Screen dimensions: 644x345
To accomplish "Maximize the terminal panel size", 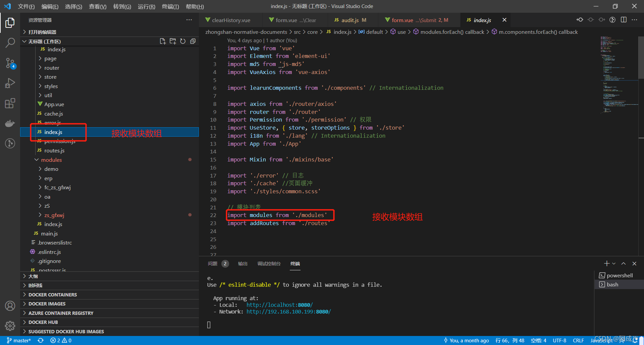I will 624,264.
